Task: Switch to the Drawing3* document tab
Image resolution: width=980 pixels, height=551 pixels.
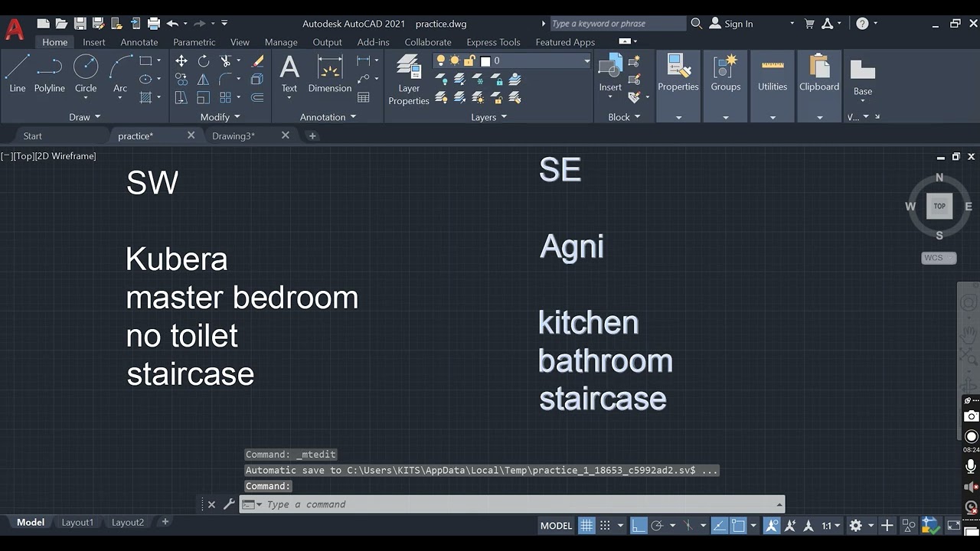Action: click(x=234, y=136)
